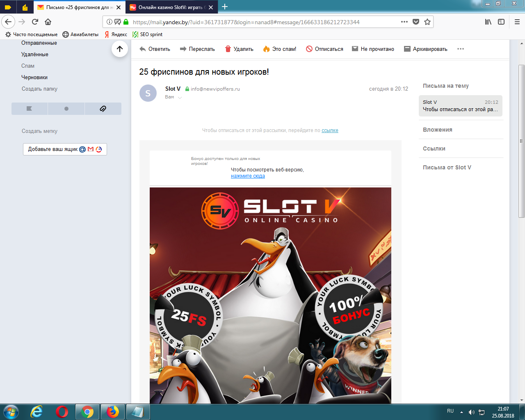Launch Opera from the taskbar
This screenshot has height=420, width=525.
pos(62,411)
